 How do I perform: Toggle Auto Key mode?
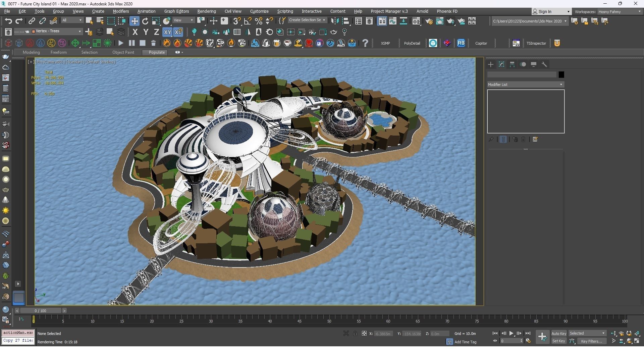(559, 334)
